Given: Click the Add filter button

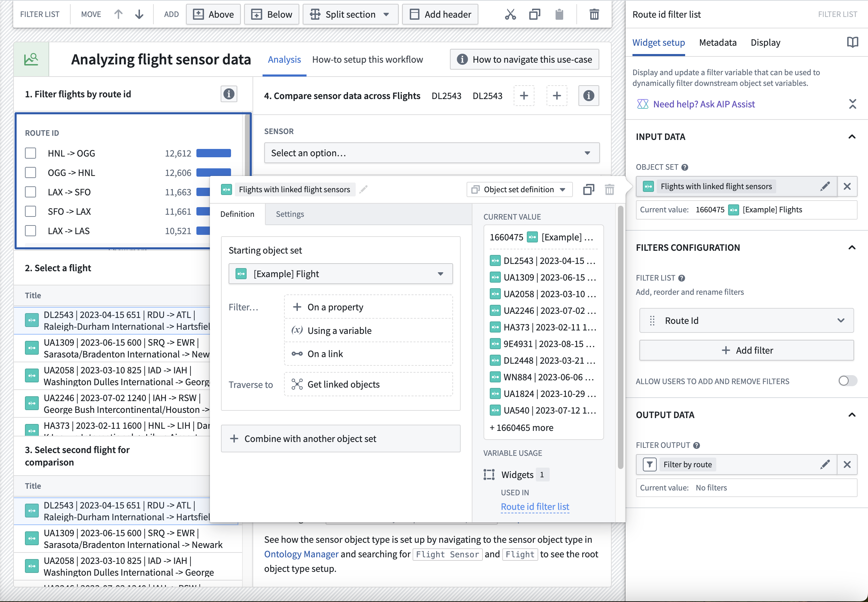Looking at the screenshot, I should click(746, 351).
